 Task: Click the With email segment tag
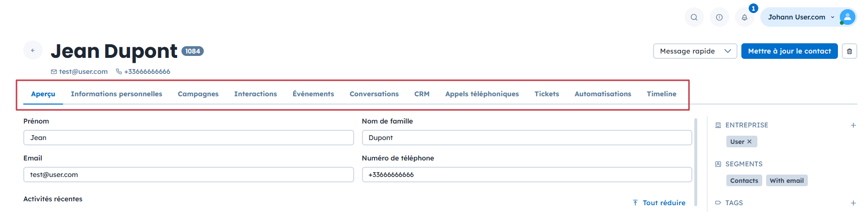click(786, 180)
